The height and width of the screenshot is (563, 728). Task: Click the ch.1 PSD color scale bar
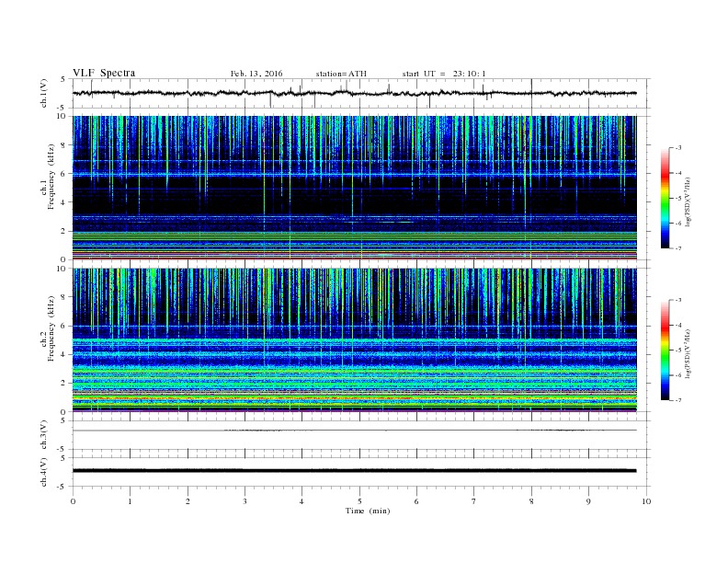tap(665, 199)
